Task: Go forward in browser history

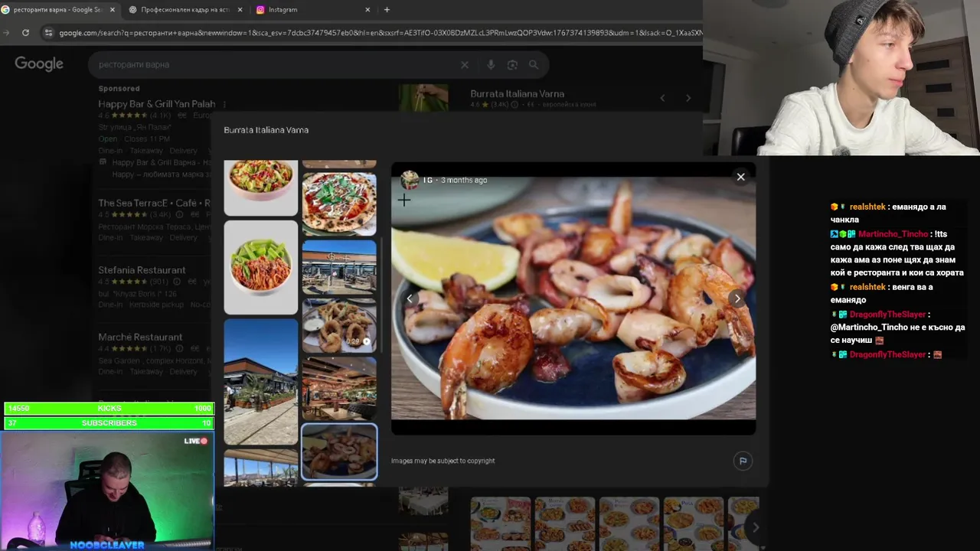Action: coord(6,33)
